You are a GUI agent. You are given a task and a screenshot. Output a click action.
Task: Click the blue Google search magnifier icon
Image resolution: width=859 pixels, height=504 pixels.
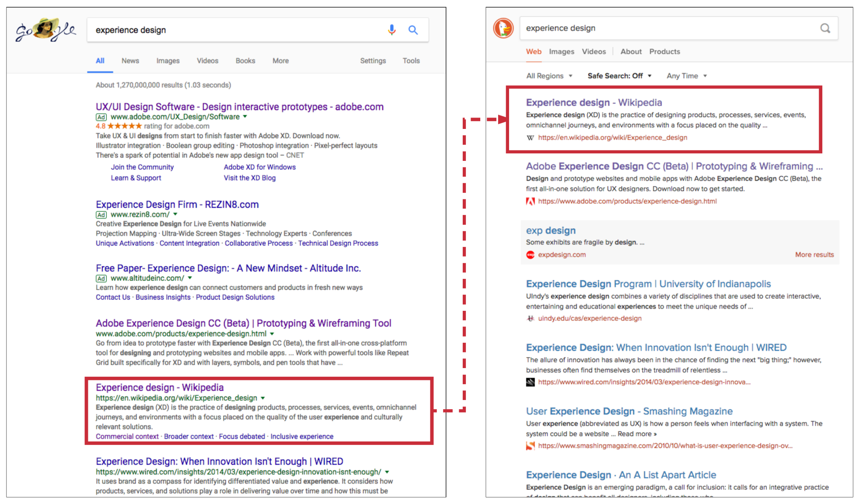click(x=413, y=30)
